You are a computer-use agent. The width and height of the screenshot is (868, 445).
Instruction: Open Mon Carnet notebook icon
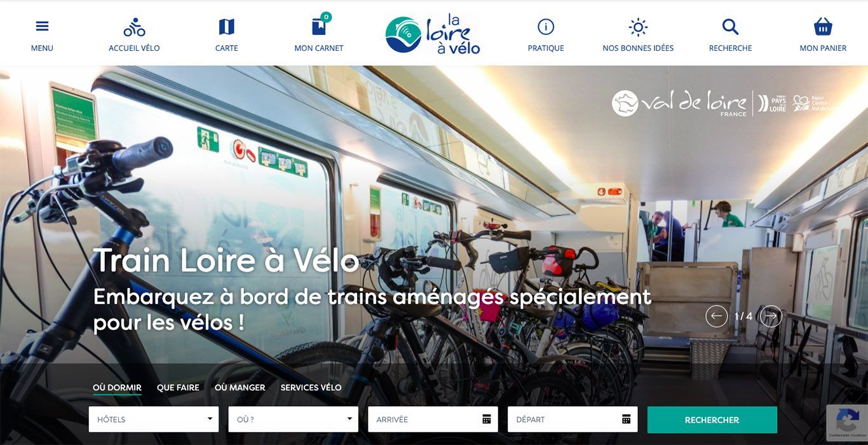tap(319, 27)
